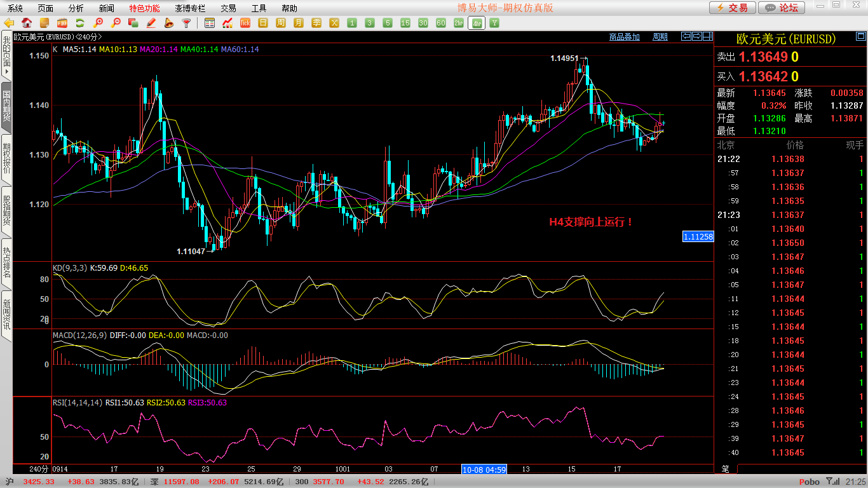Click the chart right arrow button
This screenshot has height=488, width=868.
pyautogui.click(x=697, y=36)
